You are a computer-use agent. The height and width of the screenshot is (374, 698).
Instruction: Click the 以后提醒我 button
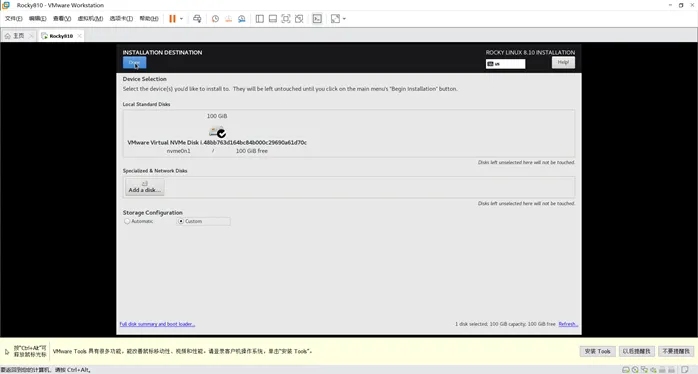pyautogui.click(x=636, y=351)
